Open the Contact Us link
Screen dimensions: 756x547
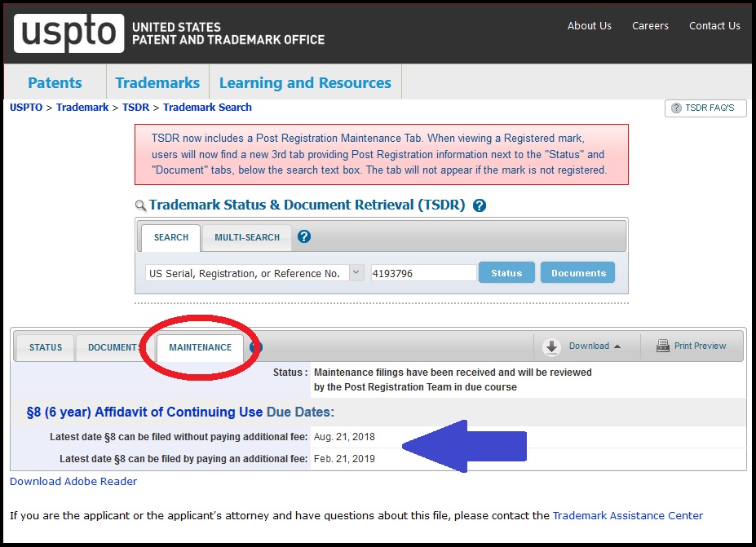[714, 26]
